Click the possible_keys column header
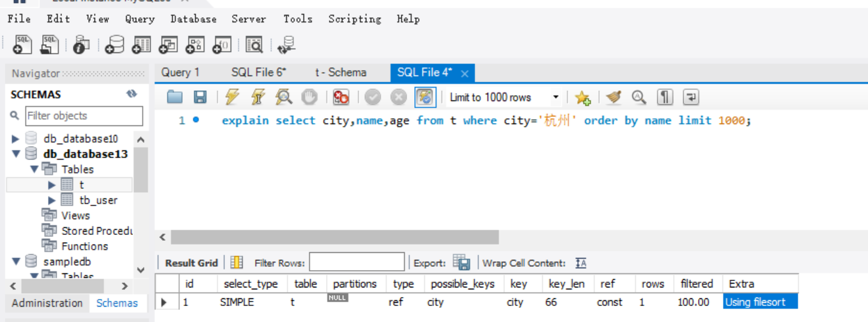 tap(463, 284)
